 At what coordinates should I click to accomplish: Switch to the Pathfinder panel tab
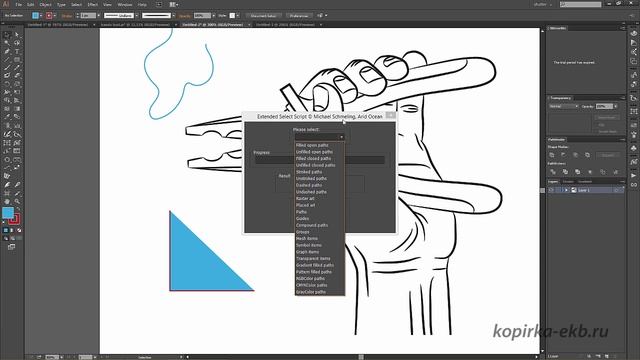[557, 140]
